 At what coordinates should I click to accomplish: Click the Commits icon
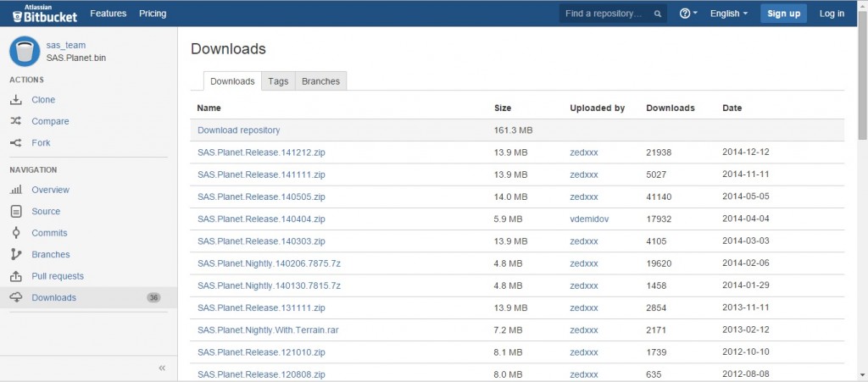click(x=16, y=233)
